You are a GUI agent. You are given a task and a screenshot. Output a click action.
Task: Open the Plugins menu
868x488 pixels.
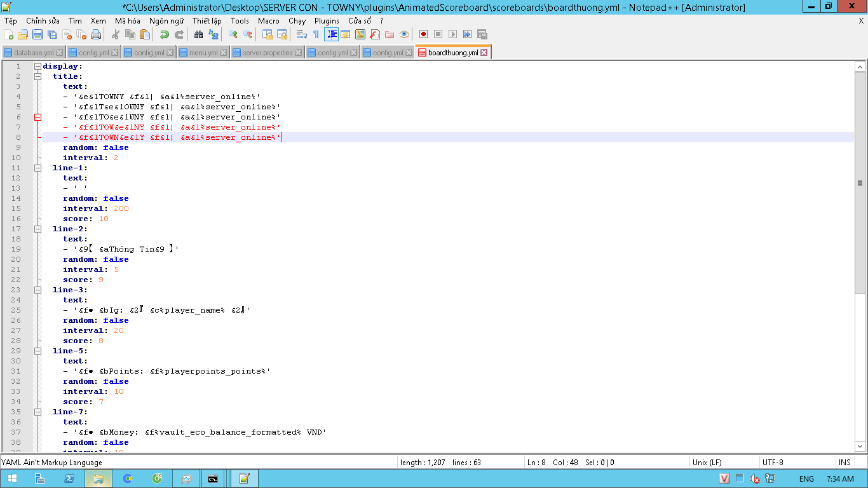tap(327, 21)
